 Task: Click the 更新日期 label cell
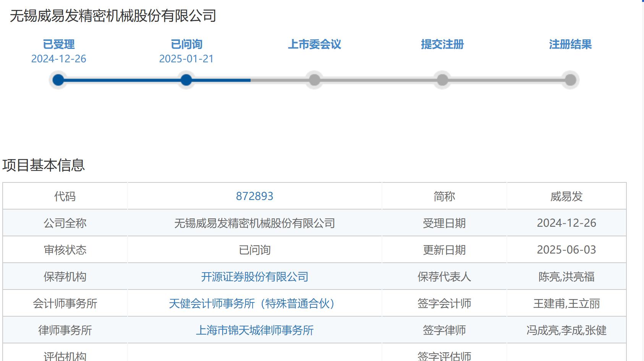coord(444,250)
